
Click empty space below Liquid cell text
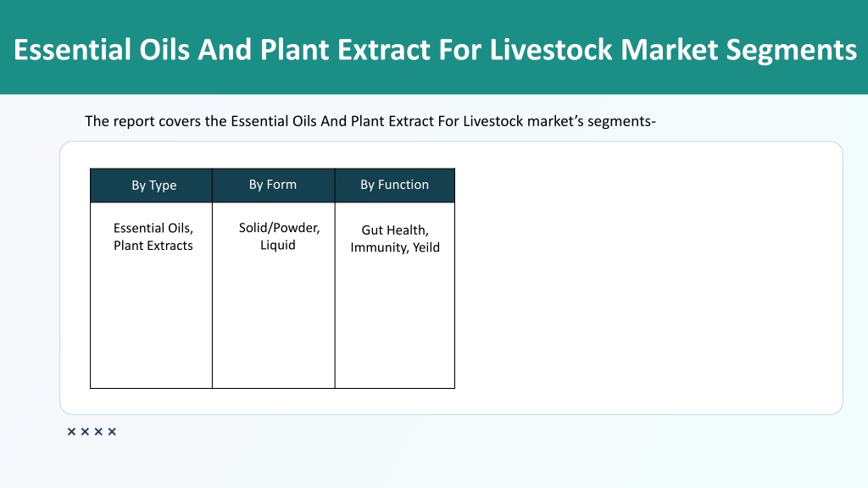(274, 321)
